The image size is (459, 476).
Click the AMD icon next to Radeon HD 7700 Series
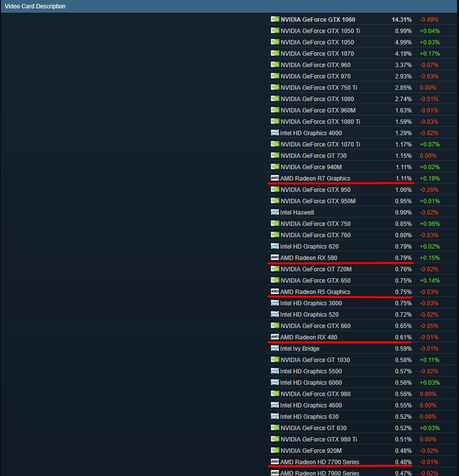click(275, 462)
